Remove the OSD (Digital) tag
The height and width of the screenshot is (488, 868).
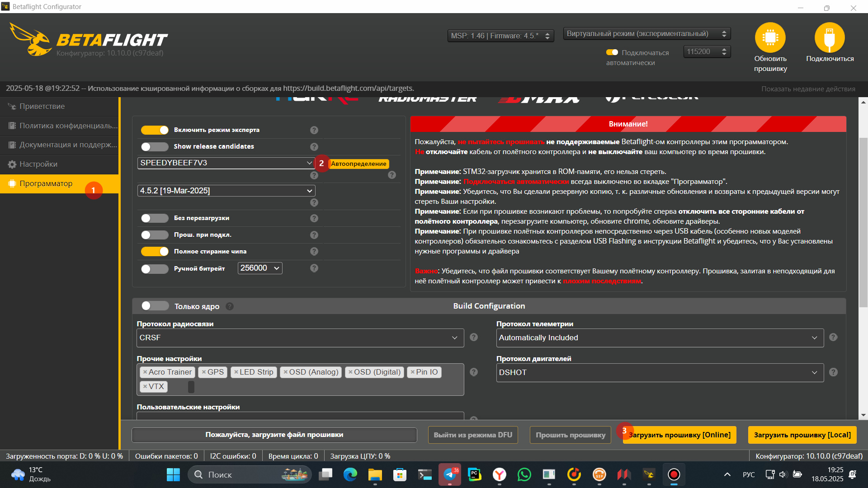pyautogui.click(x=350, y=372)
